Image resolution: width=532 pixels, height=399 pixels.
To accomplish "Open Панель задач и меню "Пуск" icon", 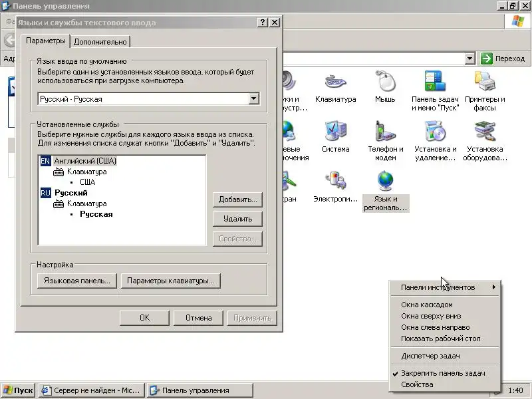I will coord(435,91).
